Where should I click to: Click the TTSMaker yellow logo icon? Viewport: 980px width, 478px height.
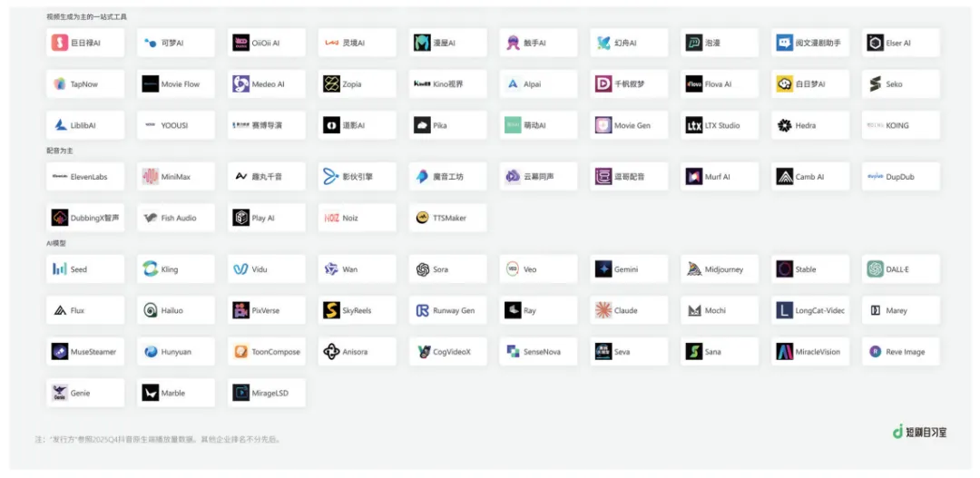click(423, 218)
